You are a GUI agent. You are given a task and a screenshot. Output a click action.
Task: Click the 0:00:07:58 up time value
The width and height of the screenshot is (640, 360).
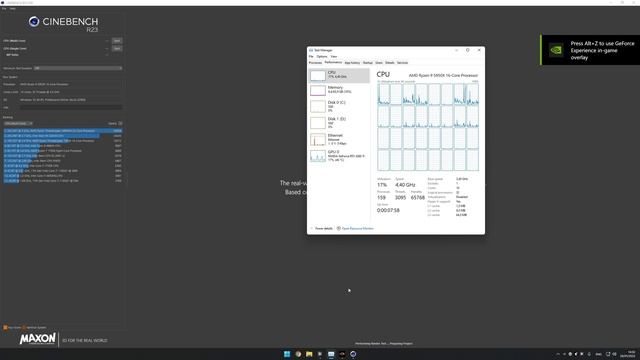tap(388, 210)
